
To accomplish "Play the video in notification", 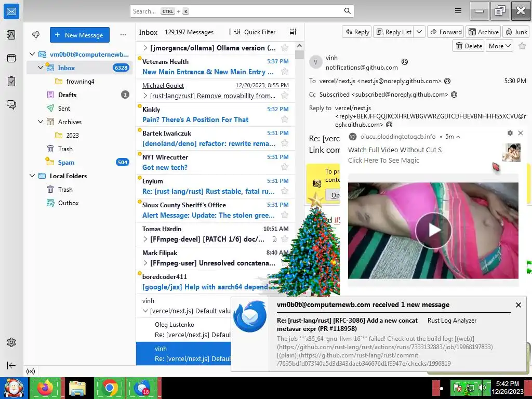I will click(x=433, y=230).
